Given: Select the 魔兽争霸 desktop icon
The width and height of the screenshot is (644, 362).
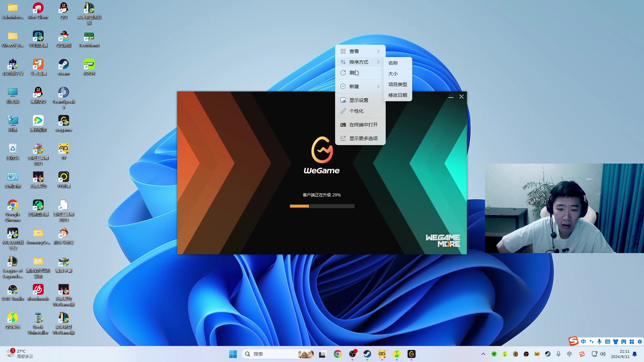Looking at the screenshot, I should [63, 264].
